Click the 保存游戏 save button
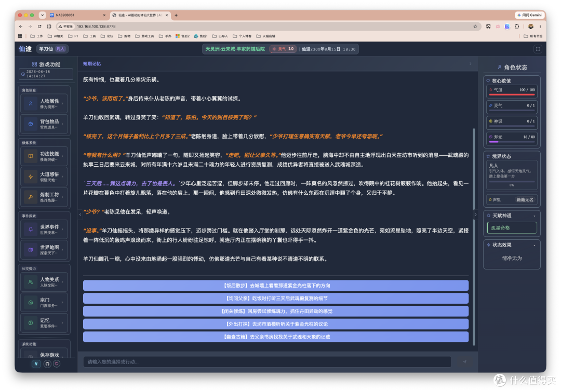Screen dimensions: 561x392 (44, 354)
